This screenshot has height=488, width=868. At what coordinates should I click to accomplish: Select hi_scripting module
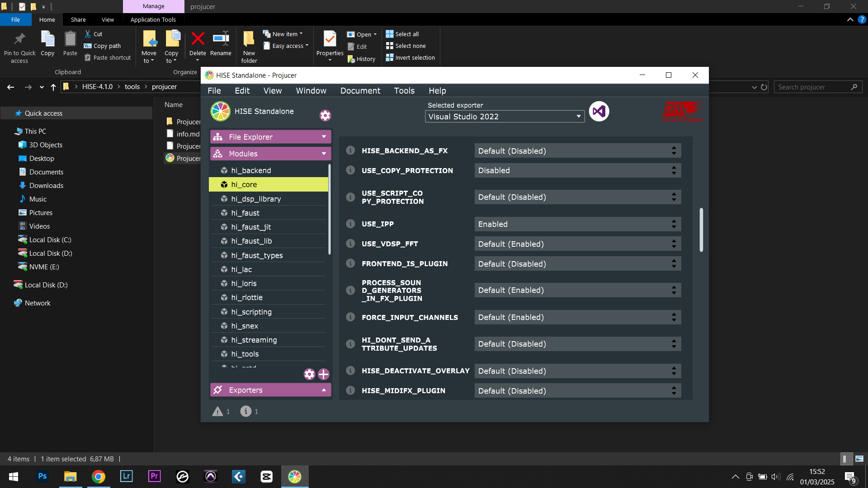269,312
